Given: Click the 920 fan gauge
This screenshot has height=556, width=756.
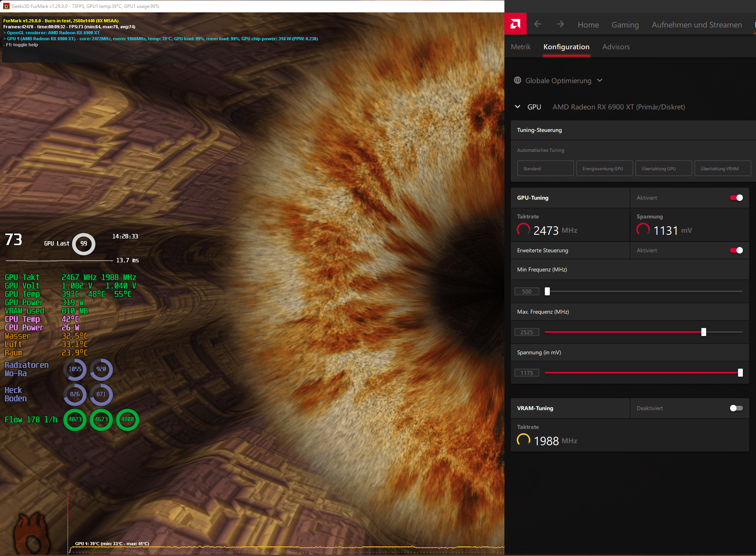Looking at the screenshot, I should coord(101,369).
